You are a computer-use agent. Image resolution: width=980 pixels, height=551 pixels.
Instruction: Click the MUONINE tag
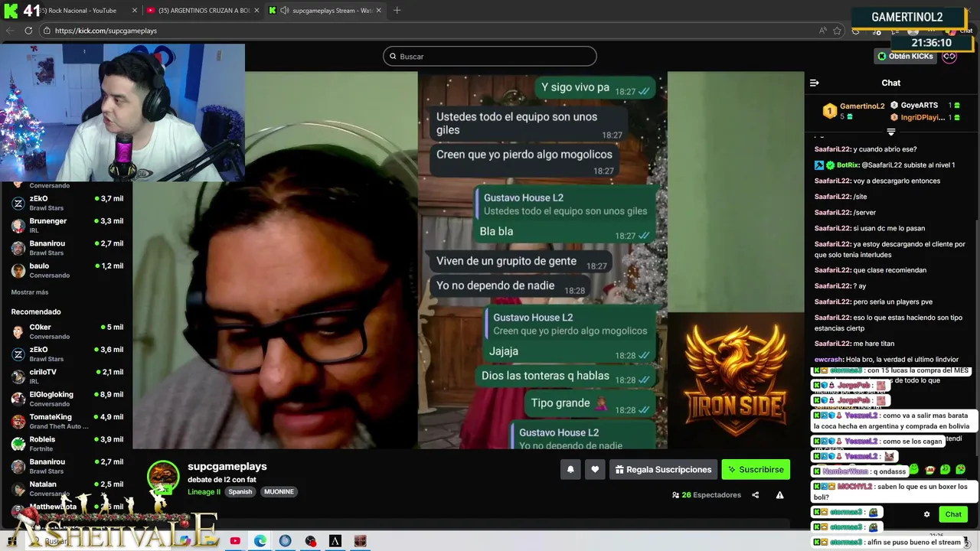[x=279, y=491]
